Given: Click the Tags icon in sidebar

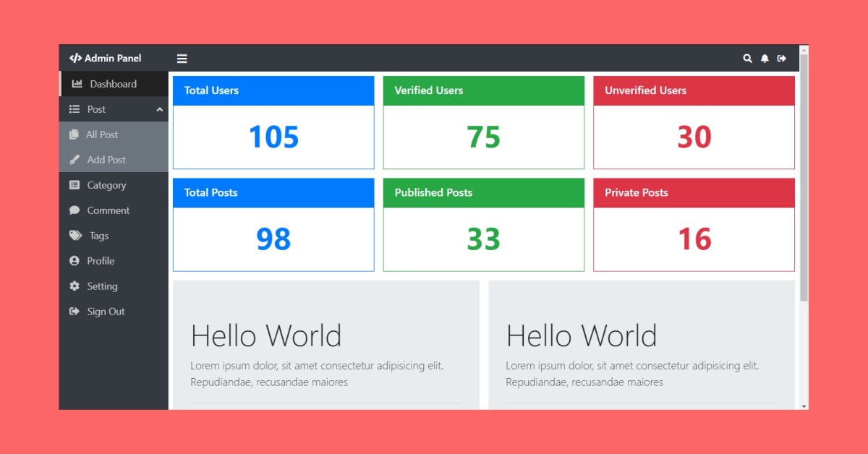Looking at the screenshot, I should [75, 235].
